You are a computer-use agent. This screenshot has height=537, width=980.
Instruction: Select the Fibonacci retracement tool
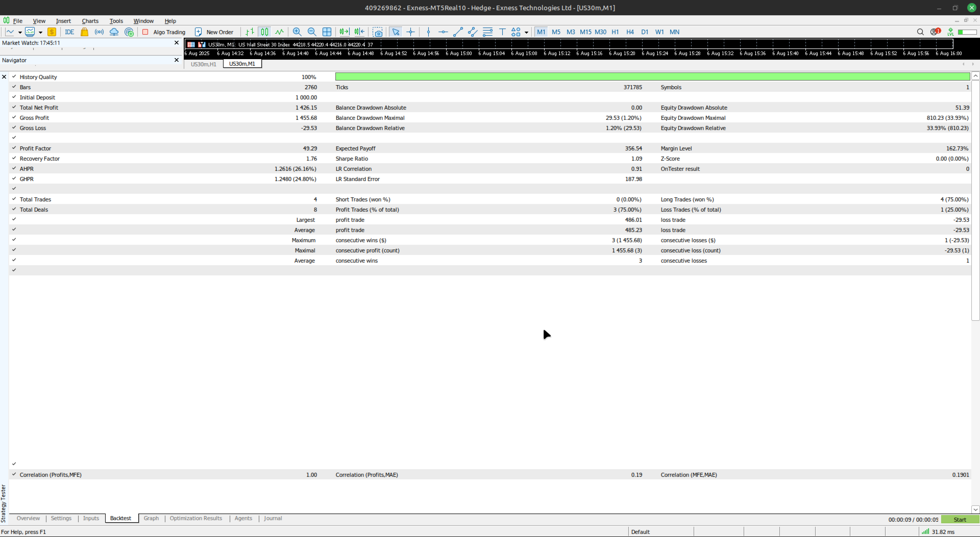[487, 32]
